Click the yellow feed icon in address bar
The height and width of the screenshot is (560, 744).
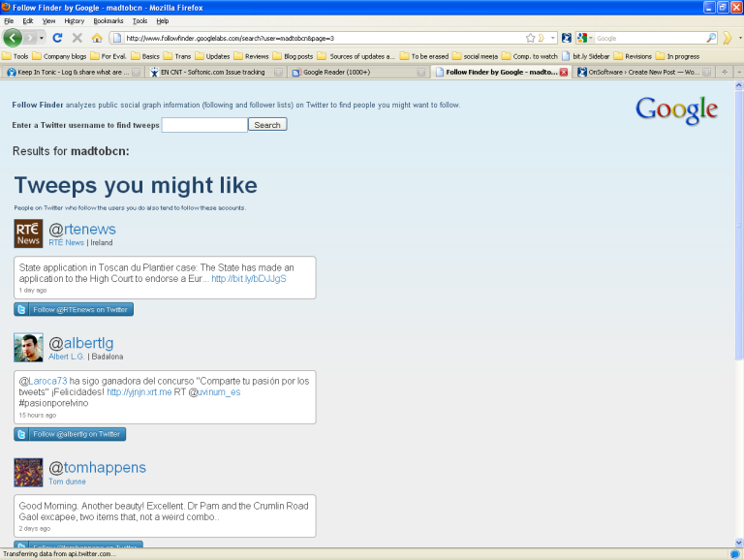[x=541, y=38]
